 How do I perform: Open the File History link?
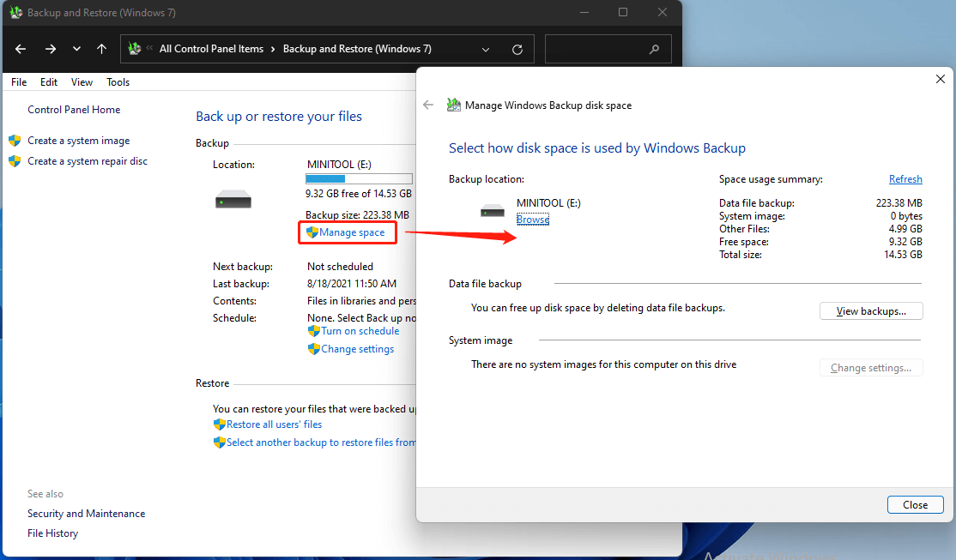pyautogui.click(x=52, y=533)
